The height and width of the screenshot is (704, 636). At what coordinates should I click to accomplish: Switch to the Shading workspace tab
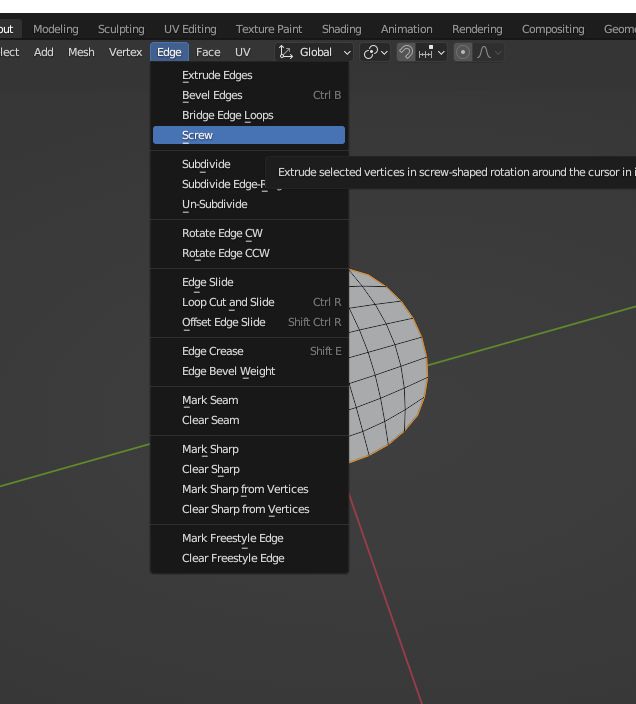click(x=341, y=29)
